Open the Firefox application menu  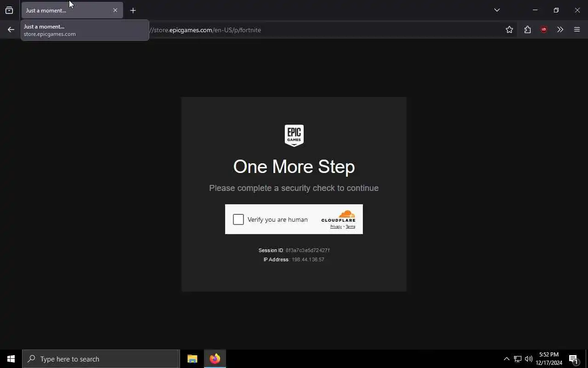tap(577, 29)
